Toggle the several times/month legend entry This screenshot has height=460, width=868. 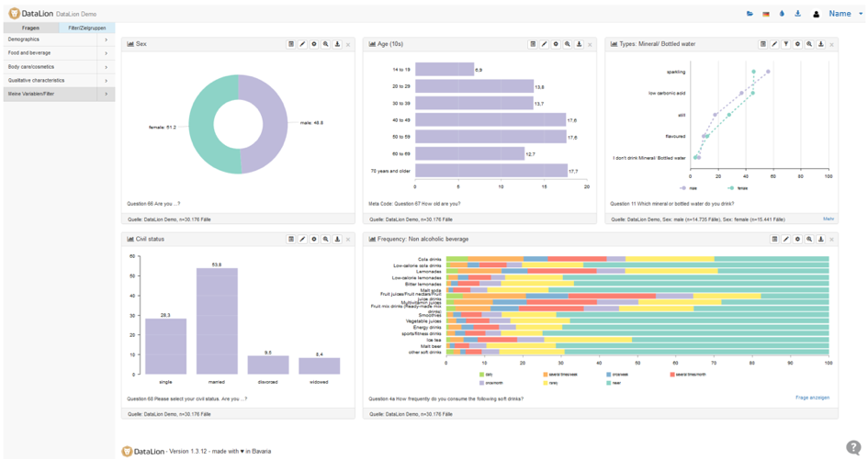(x=688, y=375)
